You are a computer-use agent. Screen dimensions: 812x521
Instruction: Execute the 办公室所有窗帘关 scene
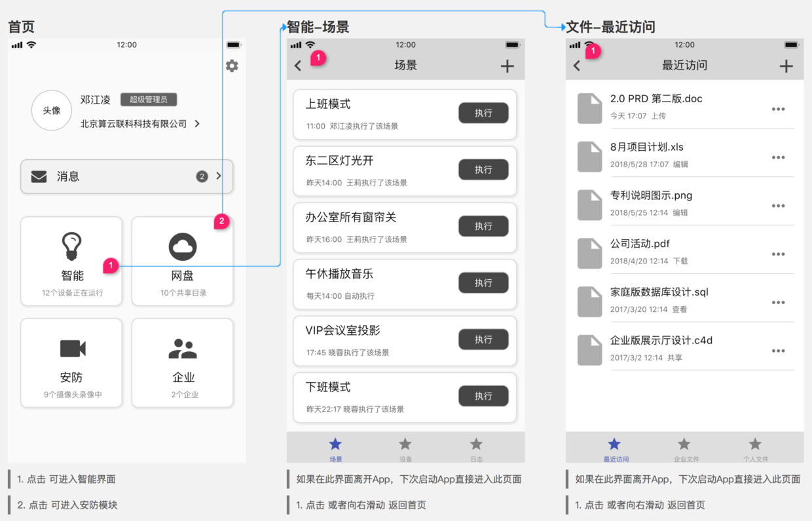483,226
